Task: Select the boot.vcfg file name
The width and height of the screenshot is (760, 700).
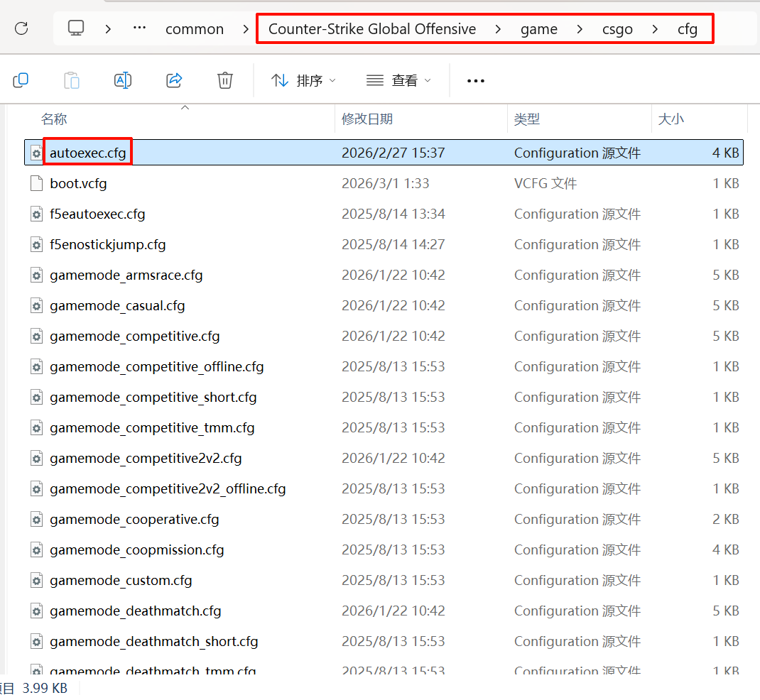Action: pos(78,184)
